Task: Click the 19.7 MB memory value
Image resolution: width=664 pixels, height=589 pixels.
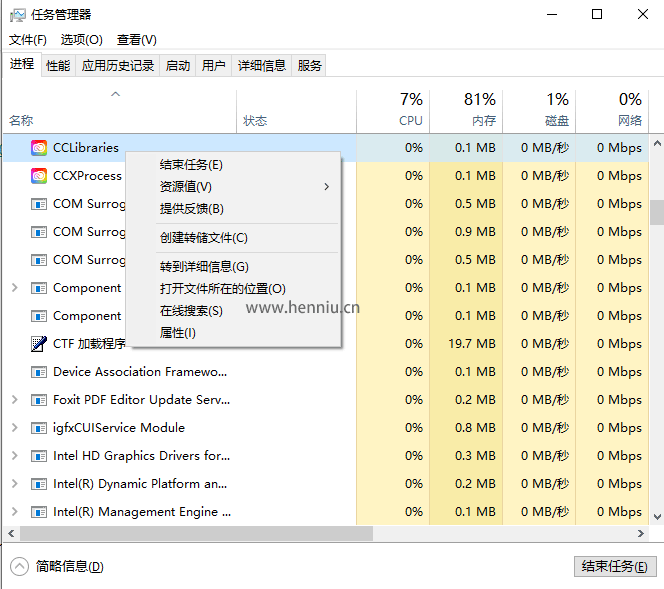Action: point(472,343)
